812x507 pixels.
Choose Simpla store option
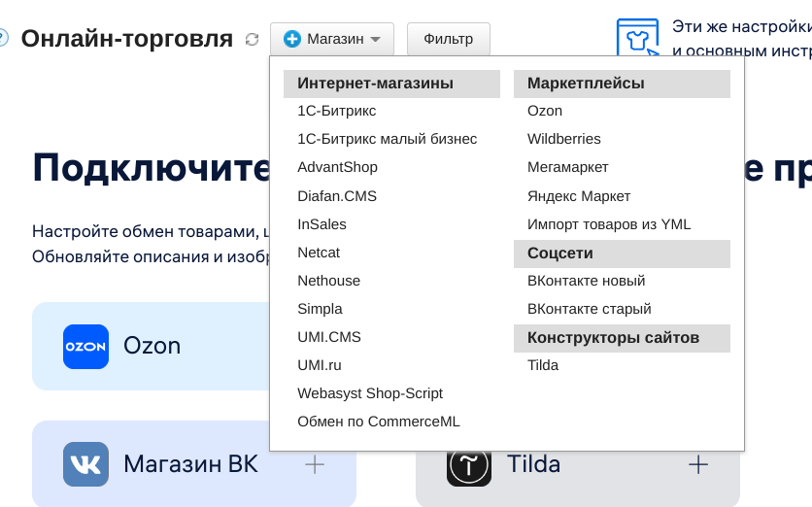pyautogui.click(x=320, y=309)
